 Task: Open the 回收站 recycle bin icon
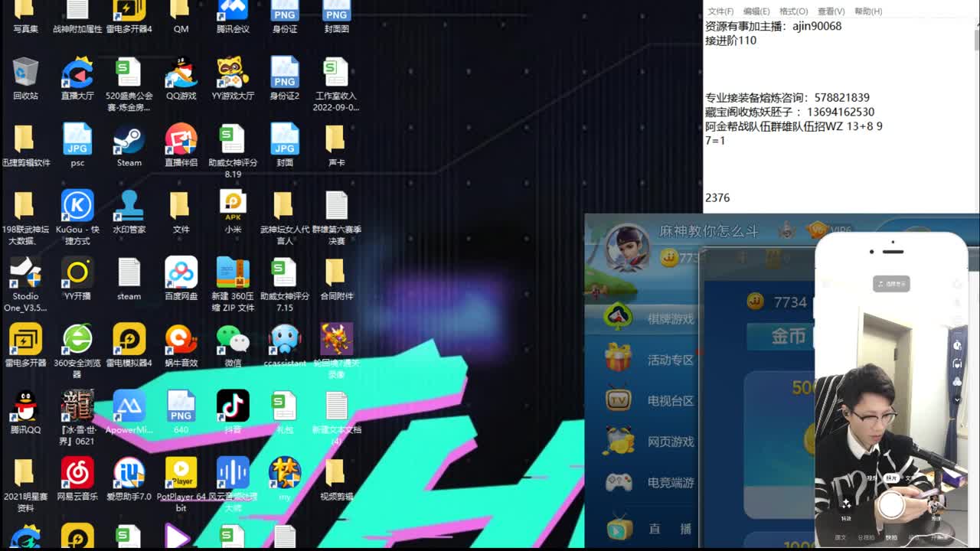coord(25,79)
